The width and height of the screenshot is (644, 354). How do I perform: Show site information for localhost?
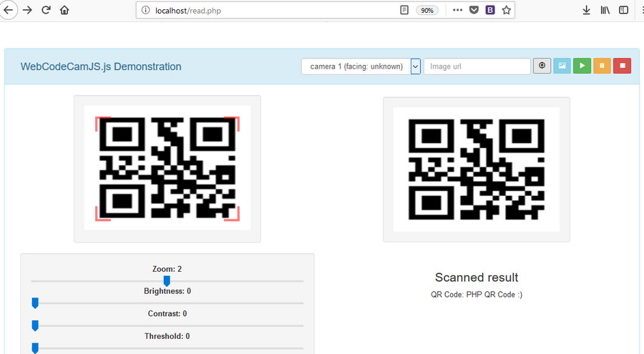point(145,10)
